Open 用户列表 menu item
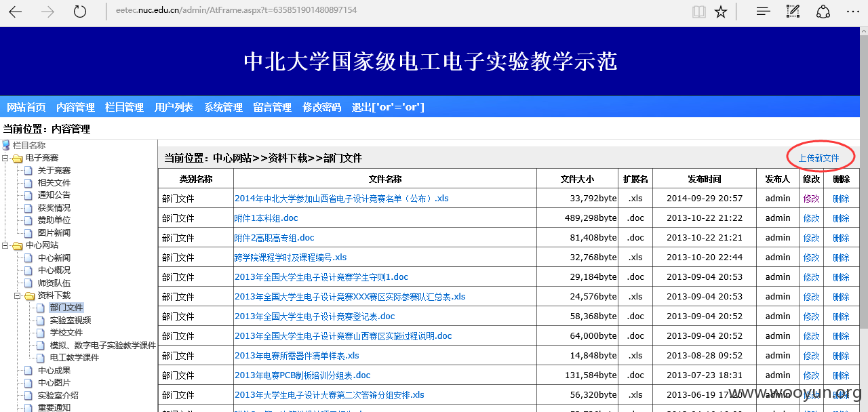 point(174,107)
